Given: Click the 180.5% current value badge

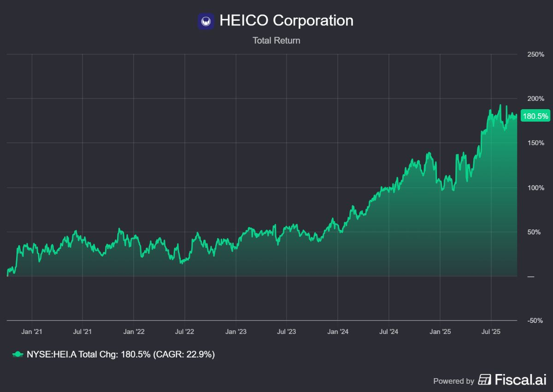Looking at the screenshot, I should tap(535, 116).
